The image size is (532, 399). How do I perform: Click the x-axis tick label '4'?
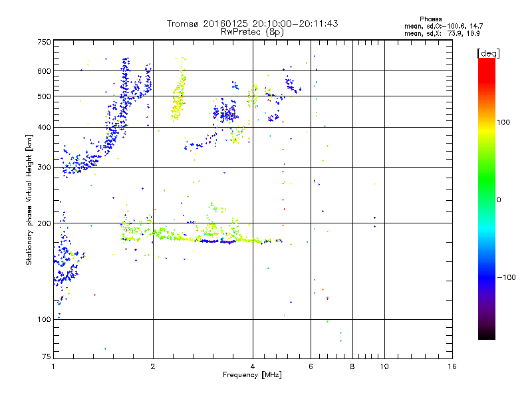pos(253,366)
